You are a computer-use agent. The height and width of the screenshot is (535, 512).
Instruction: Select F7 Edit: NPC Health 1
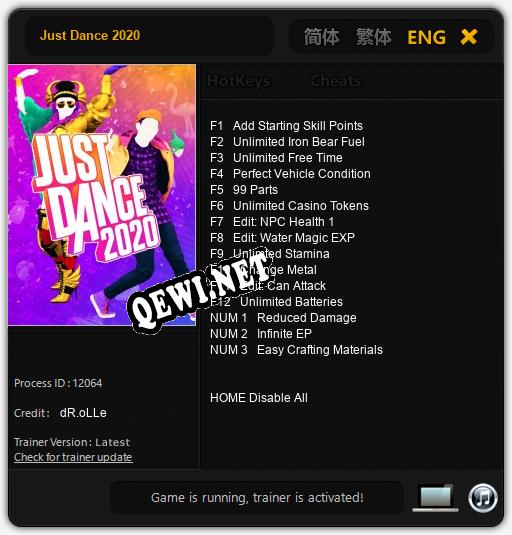pyautogui.click(x=272, y=222)
